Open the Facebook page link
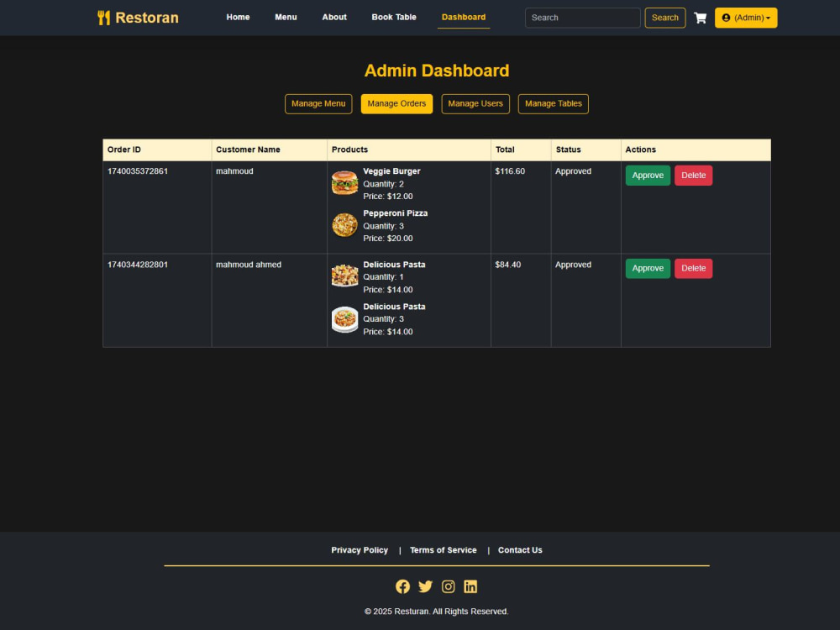The image size is (840, 630). 402,586
